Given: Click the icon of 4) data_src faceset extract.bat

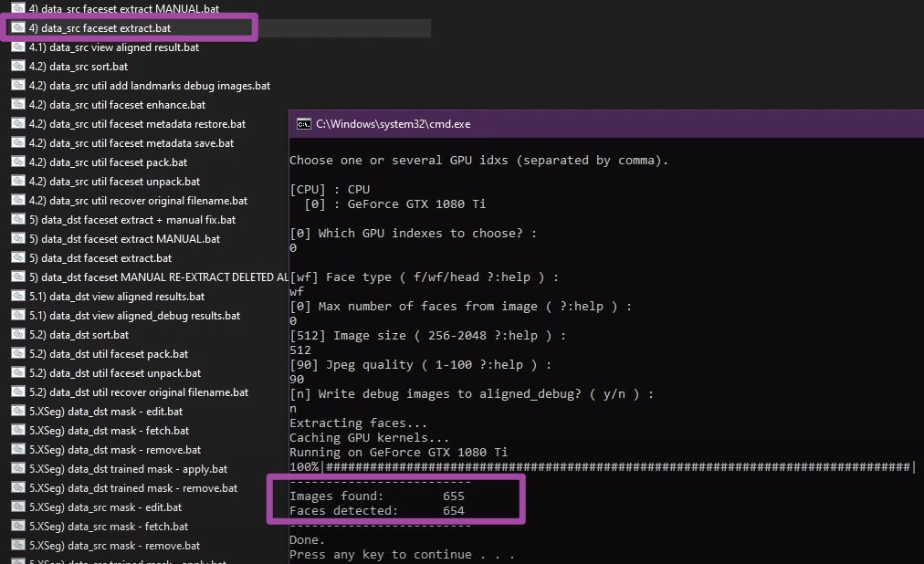Looking at the screenshot, I should pos(18,28).
